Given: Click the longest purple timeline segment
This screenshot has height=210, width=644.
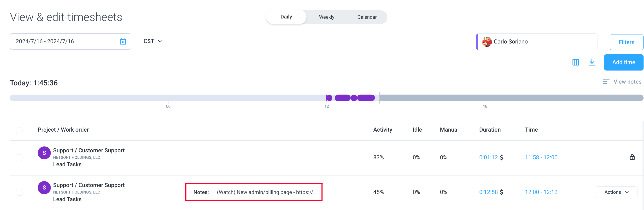Looking at the screenshot, I should (x=366, y=98).
